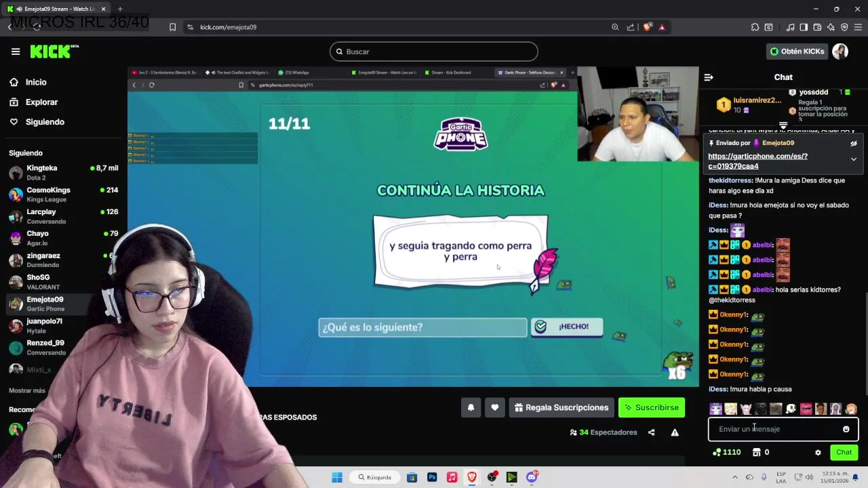Open the user profile avatar menu
868x488 pixels.
840,52
